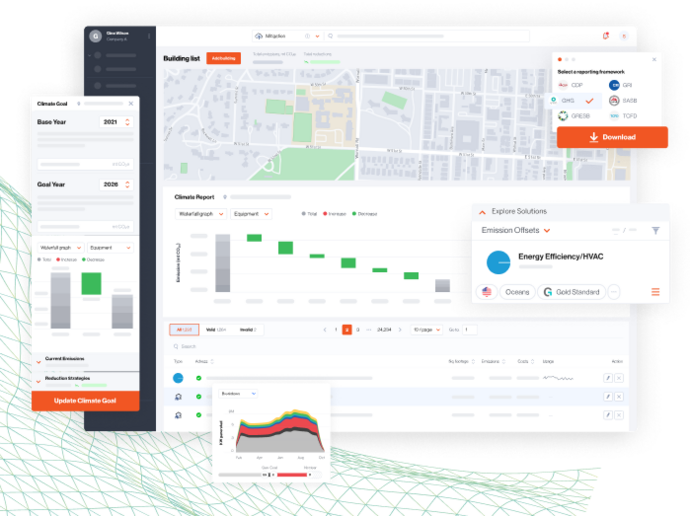The image size is (690, 516).
Task: Select the Valid tab in the building table
Action: tap(216, 329)
